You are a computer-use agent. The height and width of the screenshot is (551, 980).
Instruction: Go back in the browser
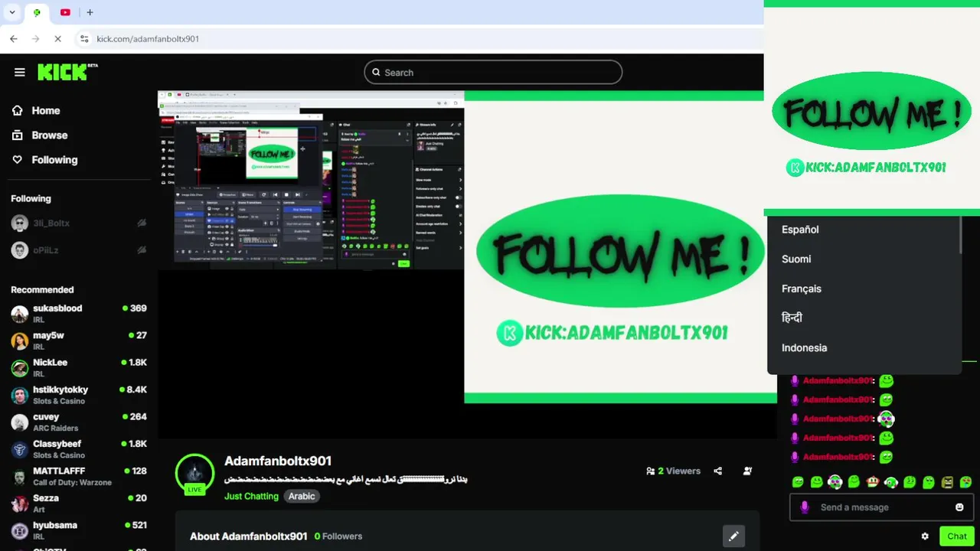click(13, 38)
